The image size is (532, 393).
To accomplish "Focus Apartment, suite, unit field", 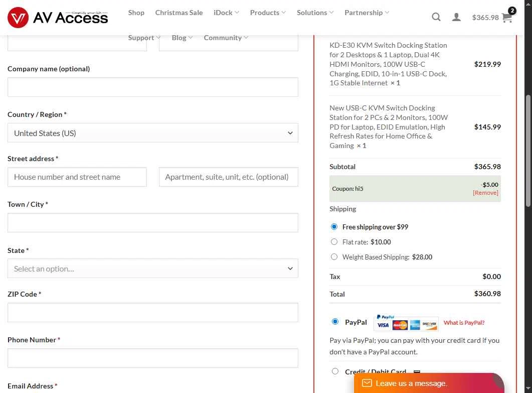I will 228,177.
